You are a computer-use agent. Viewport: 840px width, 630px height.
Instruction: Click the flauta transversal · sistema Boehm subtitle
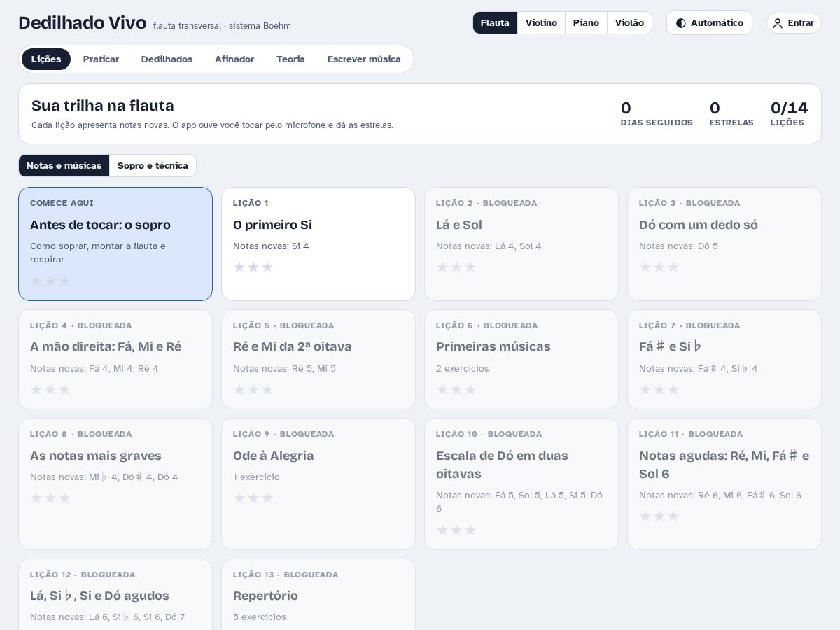(x=222, y=26)
